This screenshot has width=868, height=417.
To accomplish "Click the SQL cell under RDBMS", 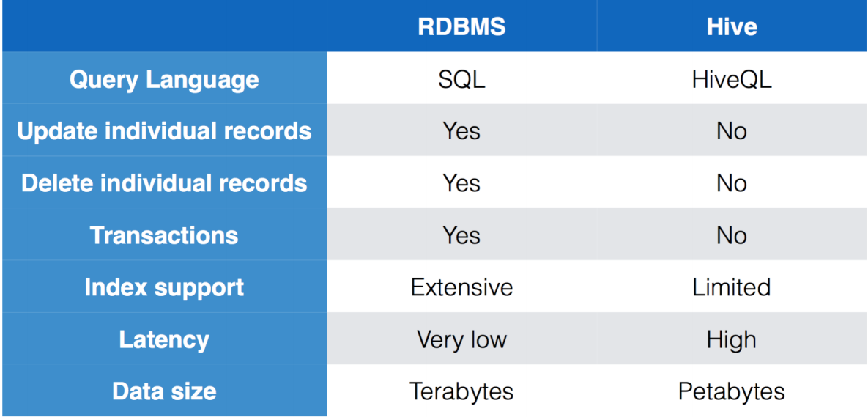I will tap(461, 80).
